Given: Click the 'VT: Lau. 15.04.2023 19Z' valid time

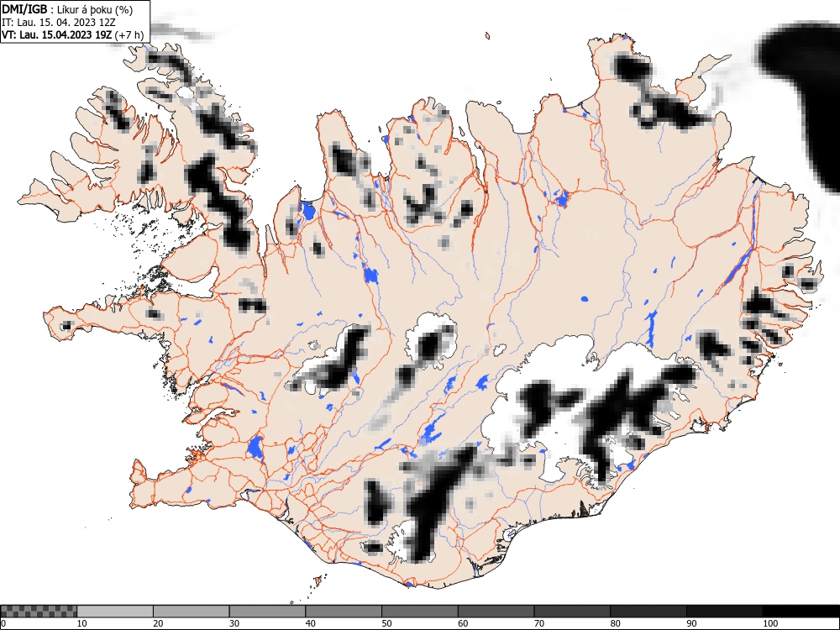Looking at the screenshot, I should point(56,35).
